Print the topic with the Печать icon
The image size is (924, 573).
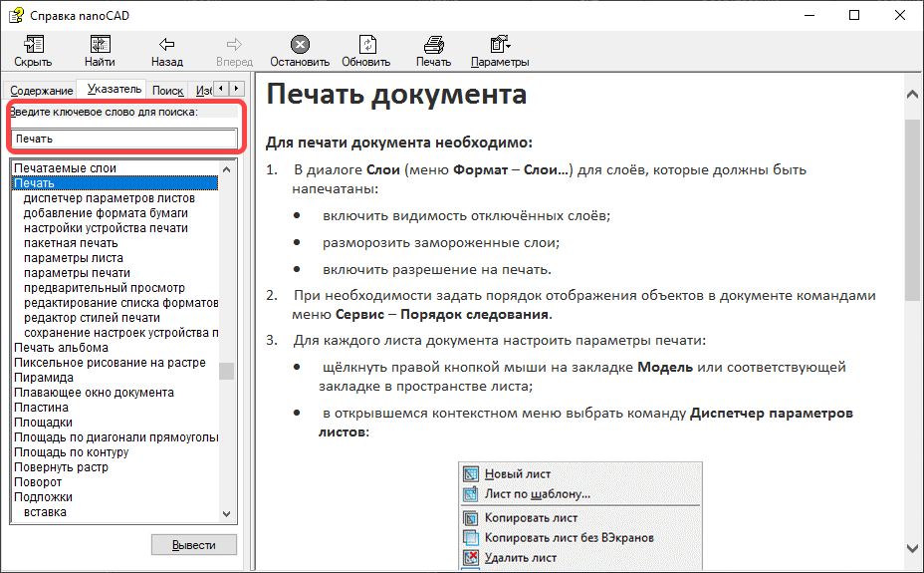coord(433,45)
